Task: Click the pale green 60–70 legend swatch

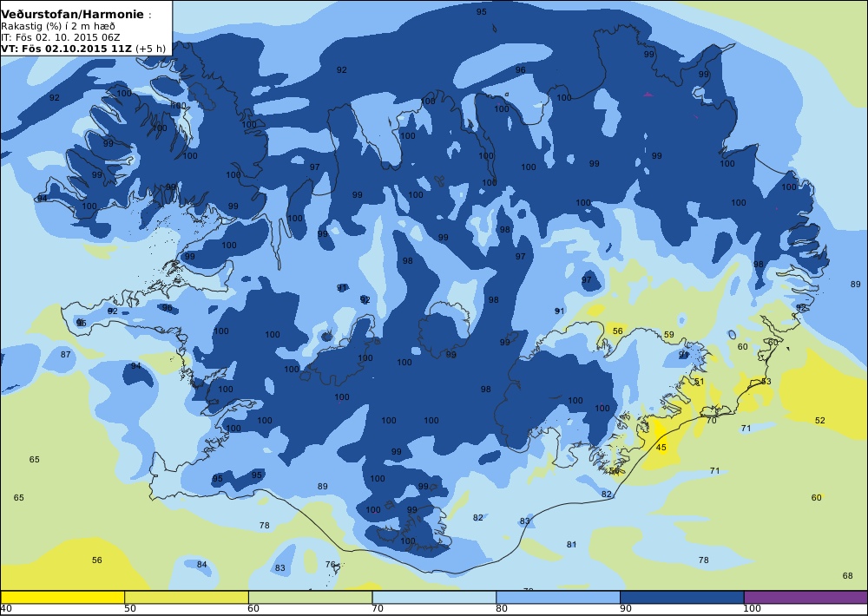Action: coord(311,597)
